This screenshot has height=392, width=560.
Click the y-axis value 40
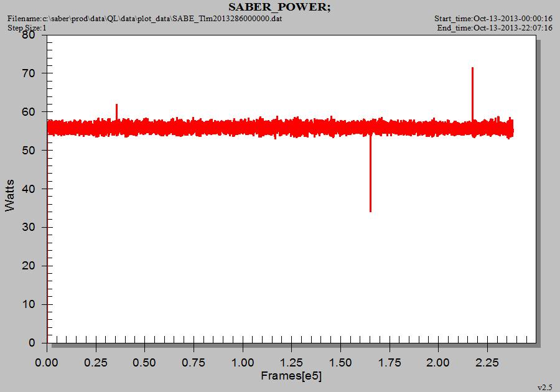pos(28,189)
